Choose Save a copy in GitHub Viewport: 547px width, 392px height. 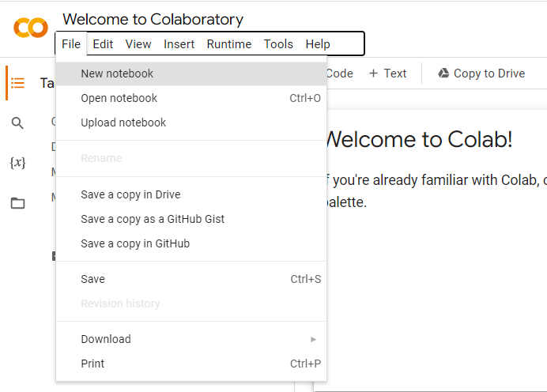click(191, 243)
